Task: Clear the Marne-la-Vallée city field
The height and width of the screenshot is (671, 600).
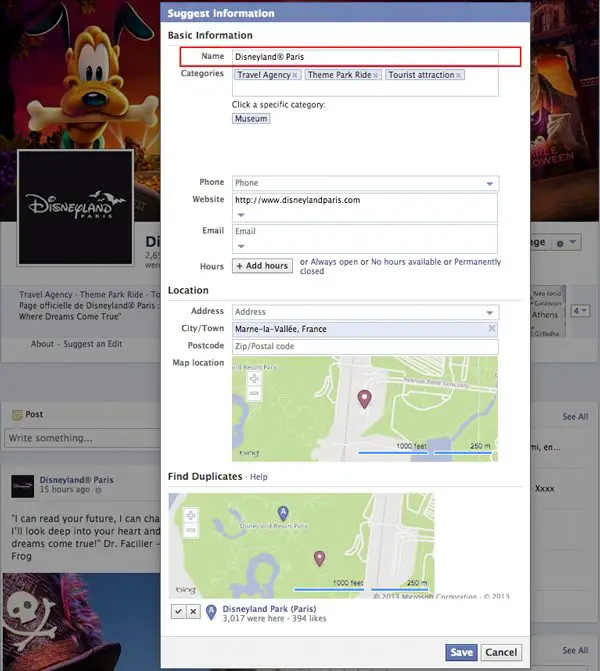Action: (492, 328)
